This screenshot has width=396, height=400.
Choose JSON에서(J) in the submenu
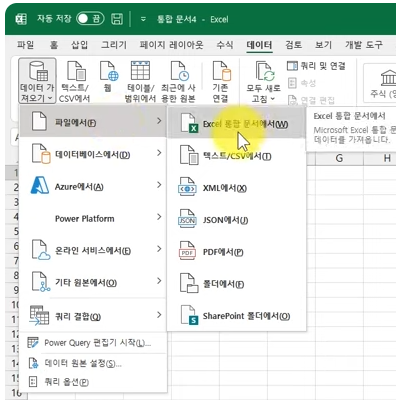[236, 220]
